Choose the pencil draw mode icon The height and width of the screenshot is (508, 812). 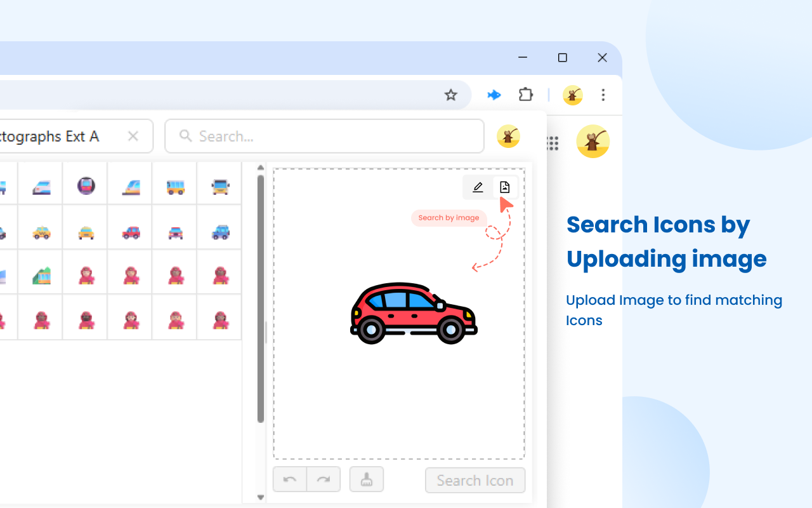478,187
